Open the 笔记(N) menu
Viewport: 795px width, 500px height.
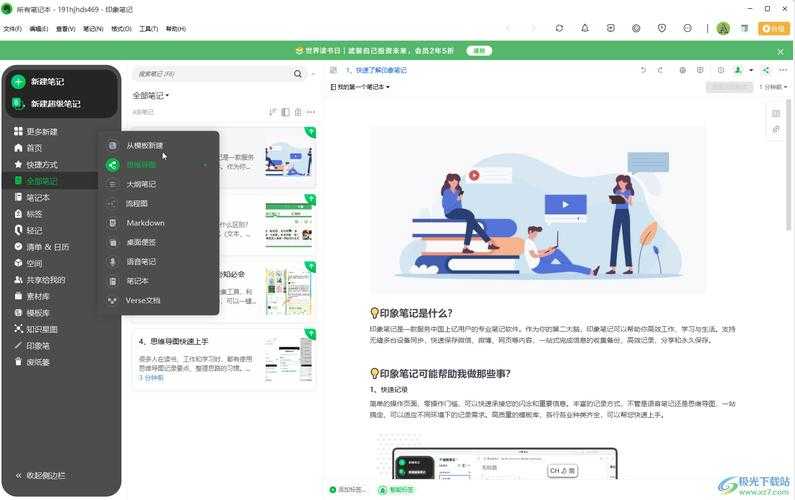pyautogui.click(x=93, y=29)
